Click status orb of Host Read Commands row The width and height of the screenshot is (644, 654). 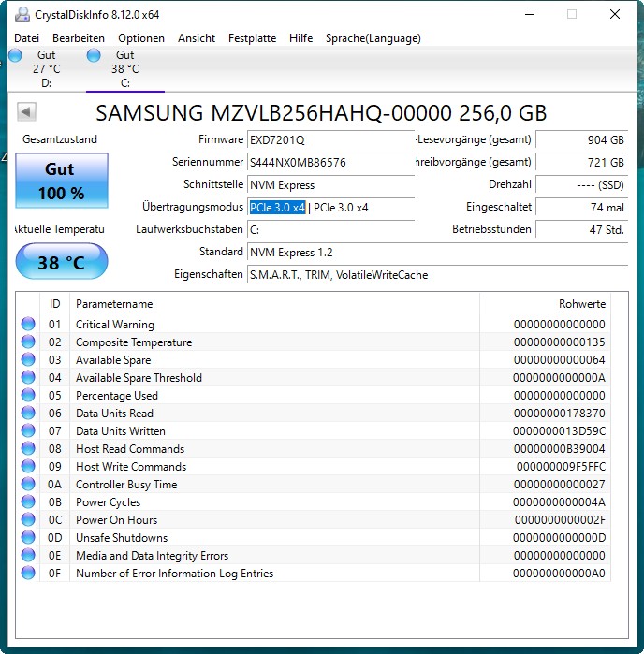pyautogui.click(x=28, y=448)
